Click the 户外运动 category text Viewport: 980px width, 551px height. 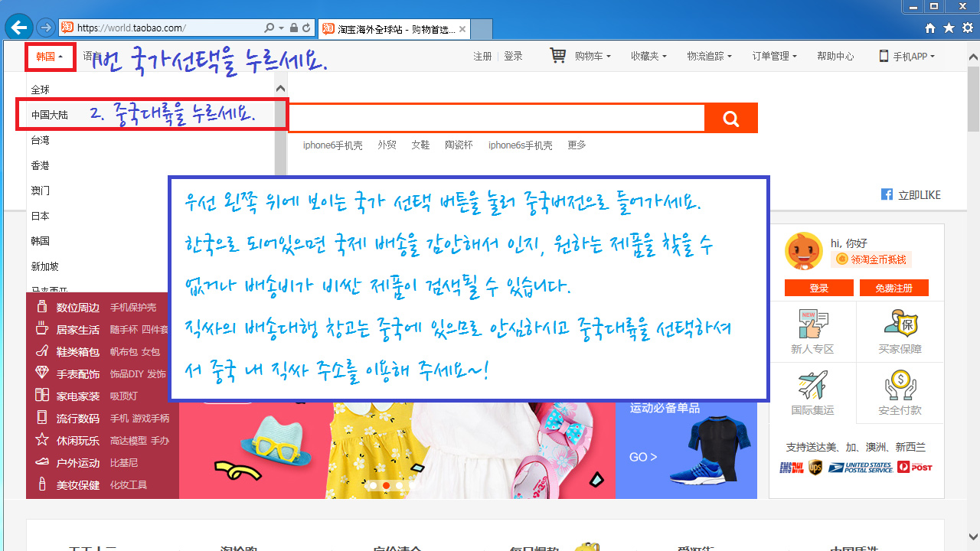[78, 463]
